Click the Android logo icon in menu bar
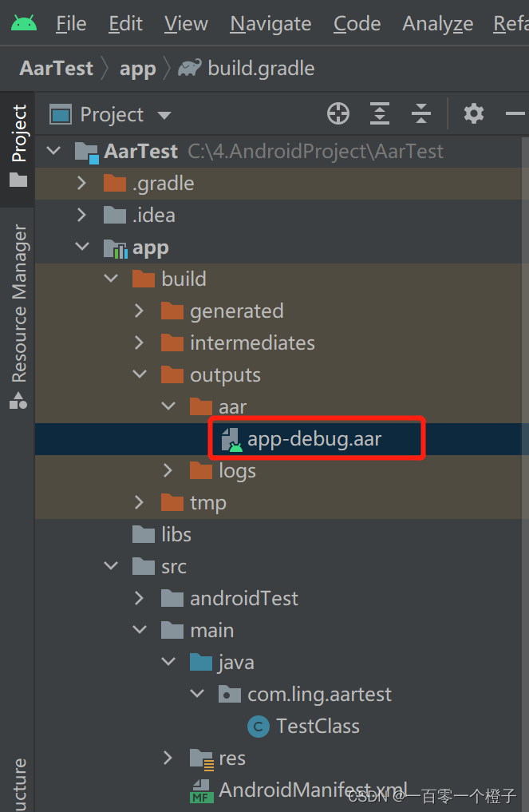529x812 pixels. click(23, 23)
